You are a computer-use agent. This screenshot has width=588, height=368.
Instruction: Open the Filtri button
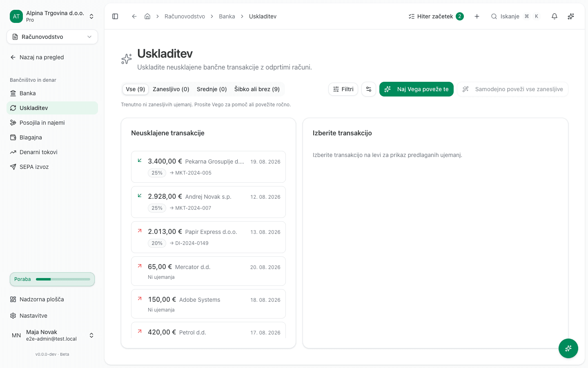343,89
